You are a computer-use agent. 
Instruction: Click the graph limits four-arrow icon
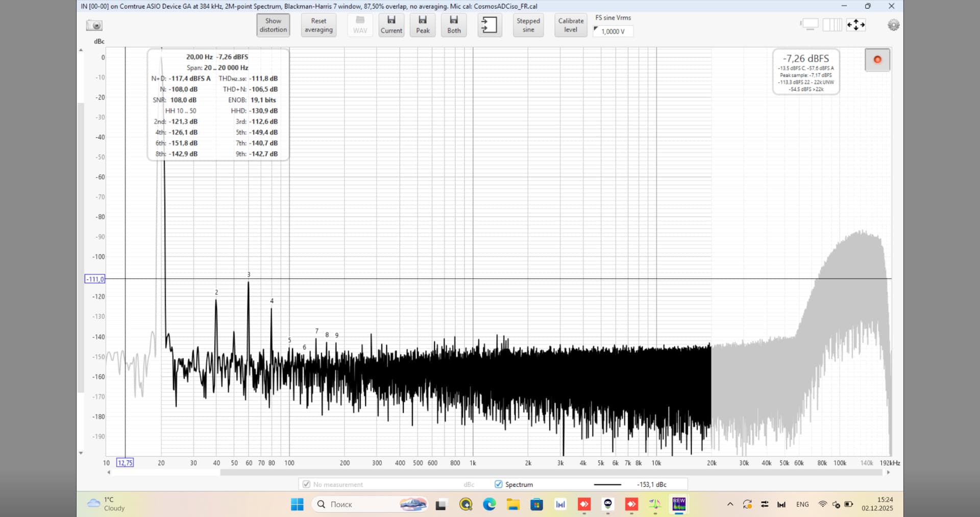tap(856, 24)
